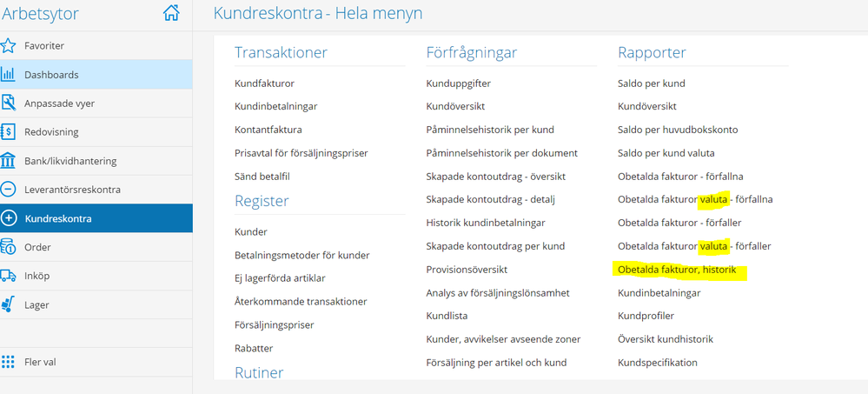Viewport: 868px width, 394px height.
Task: Open Obetalda fakturor - förfaller
Action: coord(679,223)
